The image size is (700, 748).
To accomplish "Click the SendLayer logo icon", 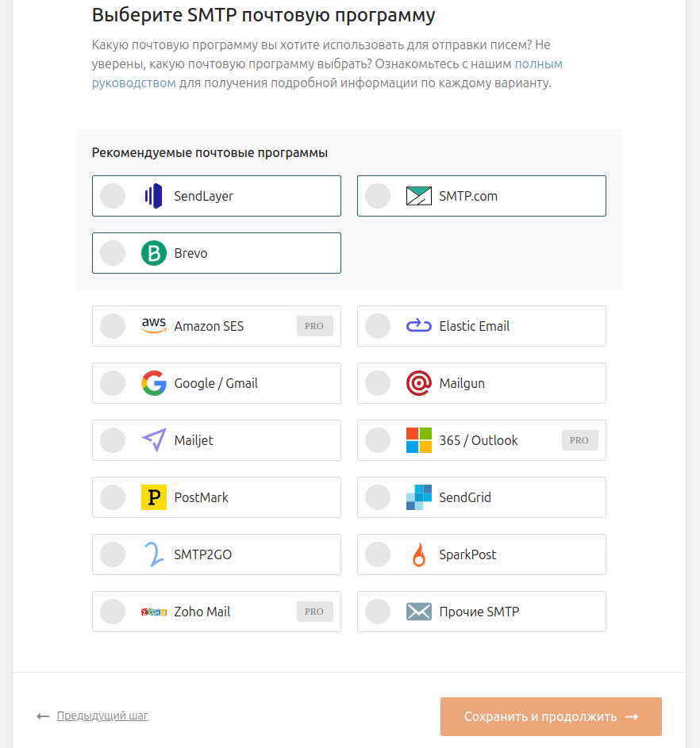I will pos(153,196).
